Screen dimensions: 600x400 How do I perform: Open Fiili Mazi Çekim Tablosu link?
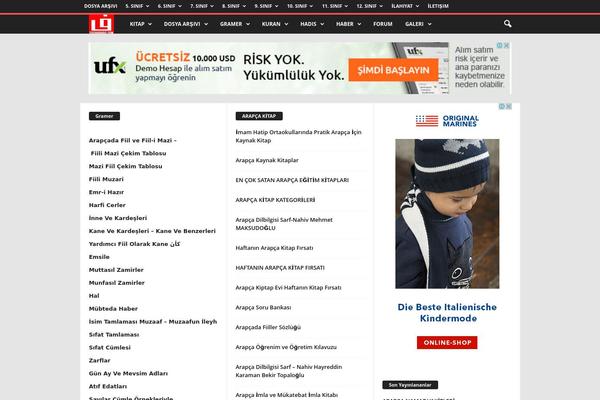pyautogui.click(x=128, y=153)
